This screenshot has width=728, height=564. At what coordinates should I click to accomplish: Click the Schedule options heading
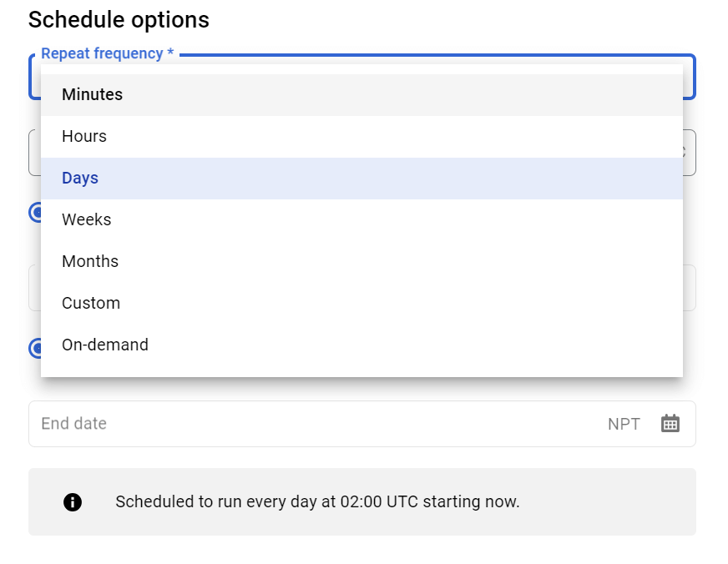[119, 20]
